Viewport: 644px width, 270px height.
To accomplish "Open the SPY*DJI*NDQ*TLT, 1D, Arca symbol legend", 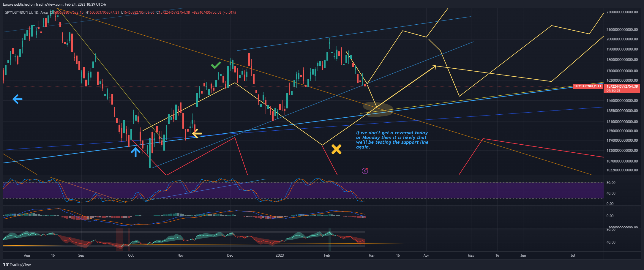I will [26, 12].
